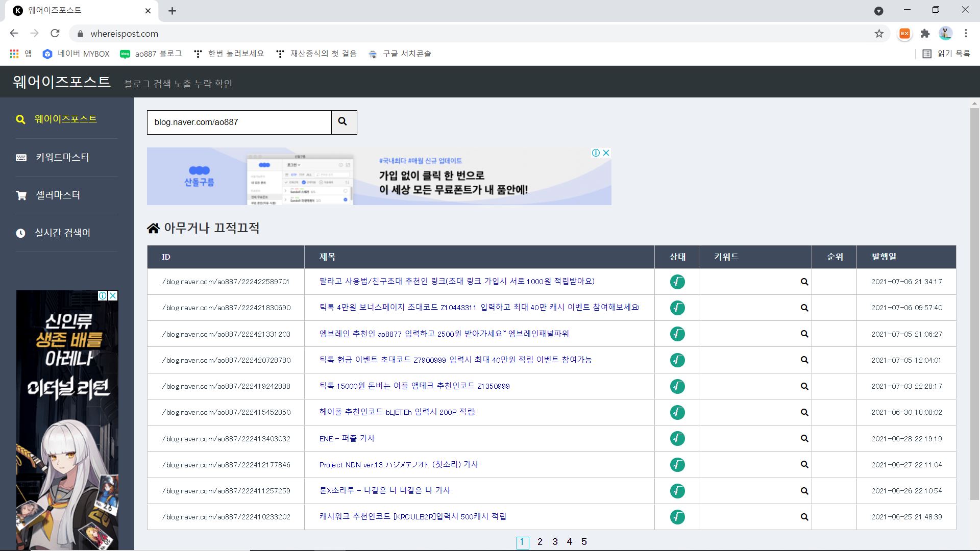Click the status icon for the 틱톡 현금 이벤트 post
This screenshot has height=551, width=980.
coord(677,360)
